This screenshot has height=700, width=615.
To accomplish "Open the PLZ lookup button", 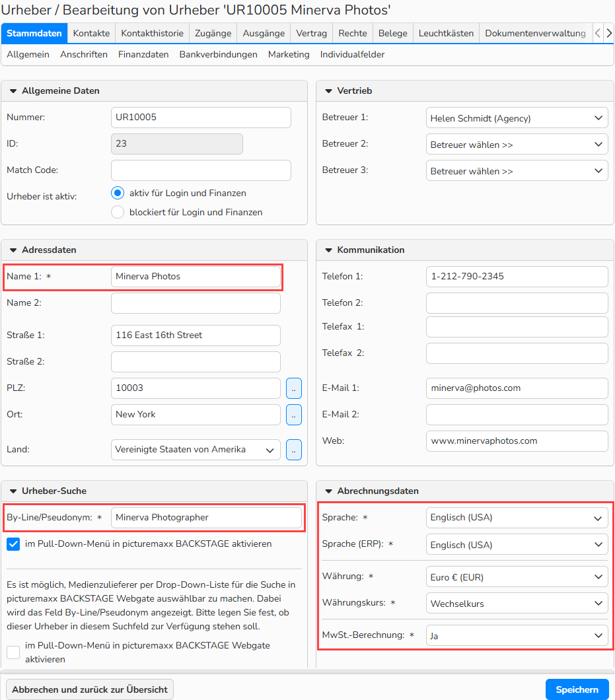I will tap(293, 388).
